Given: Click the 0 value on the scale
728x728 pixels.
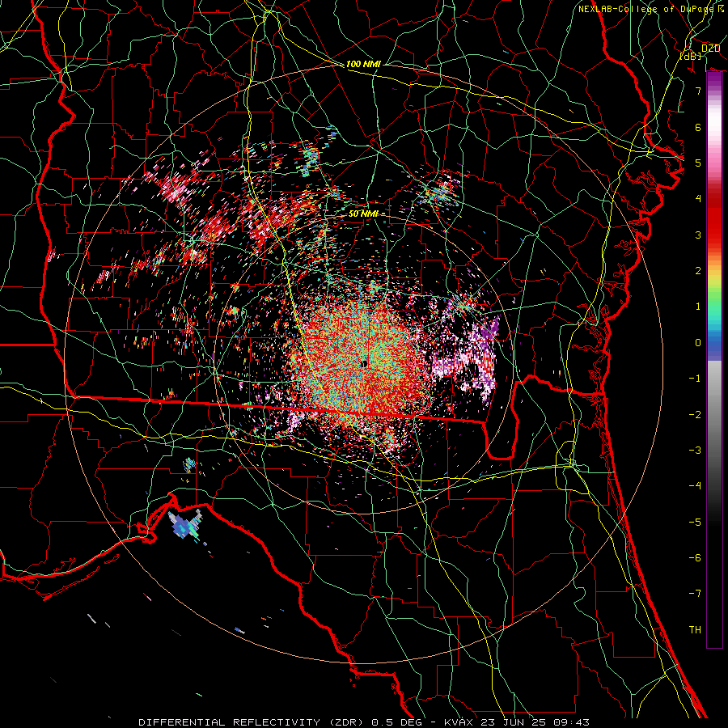Looking at the screenshot, I should (697, 343).
